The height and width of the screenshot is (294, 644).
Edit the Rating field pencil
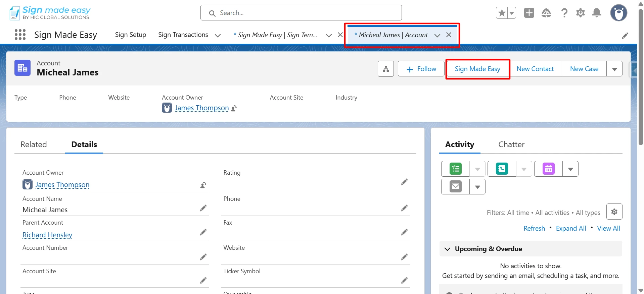pos(404,182)
